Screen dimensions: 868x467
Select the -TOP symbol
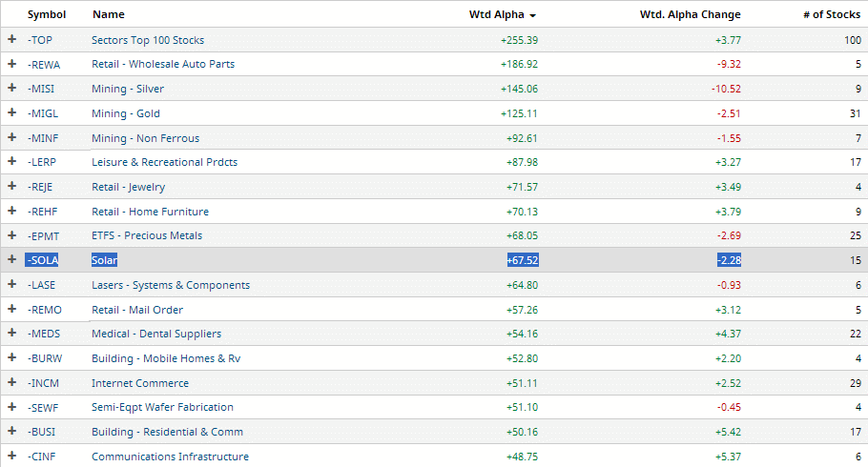point(40,40)
